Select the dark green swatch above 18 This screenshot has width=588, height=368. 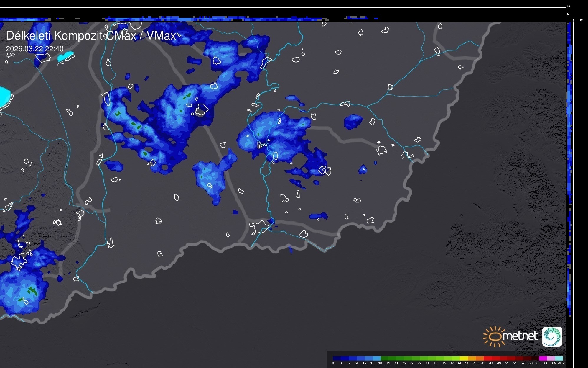[x=384, y=358]
